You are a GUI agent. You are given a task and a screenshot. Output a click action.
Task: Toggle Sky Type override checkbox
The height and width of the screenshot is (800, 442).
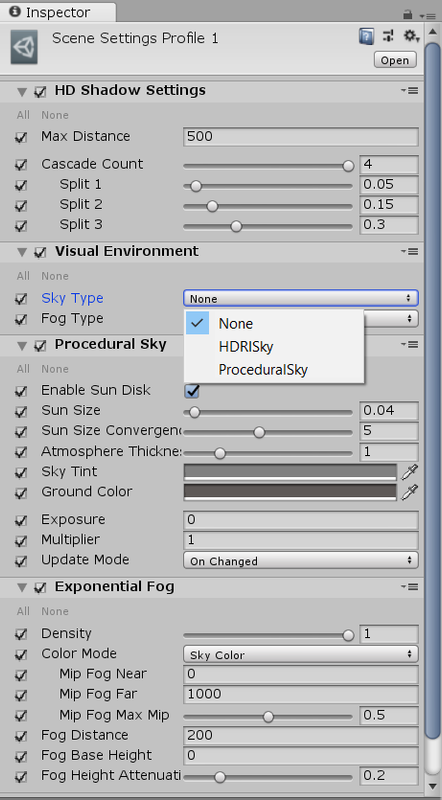tap(21, 299)
